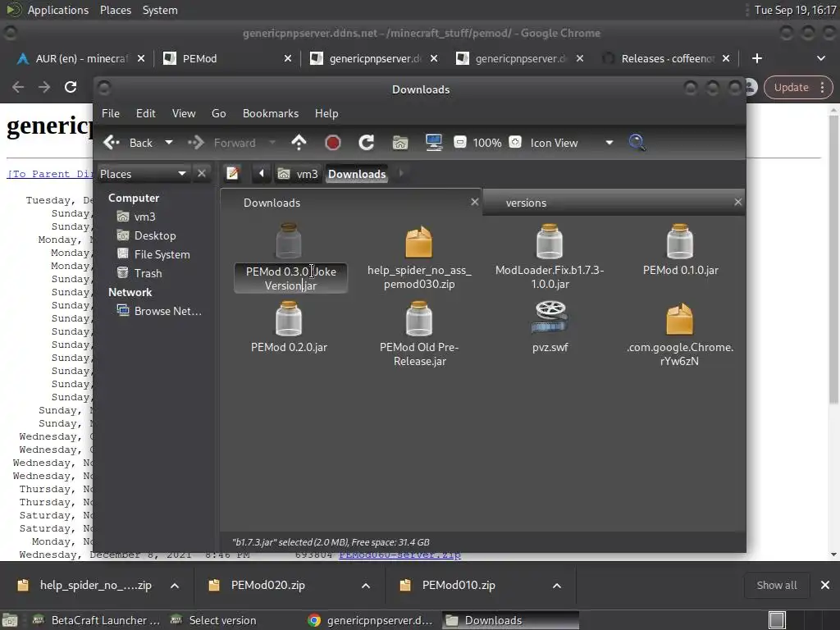Image resolution: width=840 pixels, height=630 pixels.
Task: Select the ModLoader.Fix.b1.7.3-1.0.0.jar file icon
Action: pyautogui.click(x=550, y=242)
